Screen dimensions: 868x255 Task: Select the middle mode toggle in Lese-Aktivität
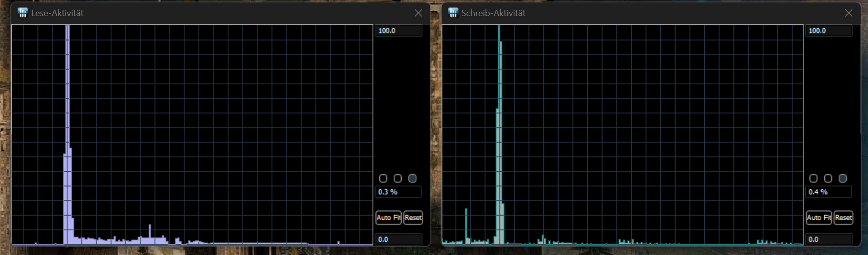tap(398, 178)
